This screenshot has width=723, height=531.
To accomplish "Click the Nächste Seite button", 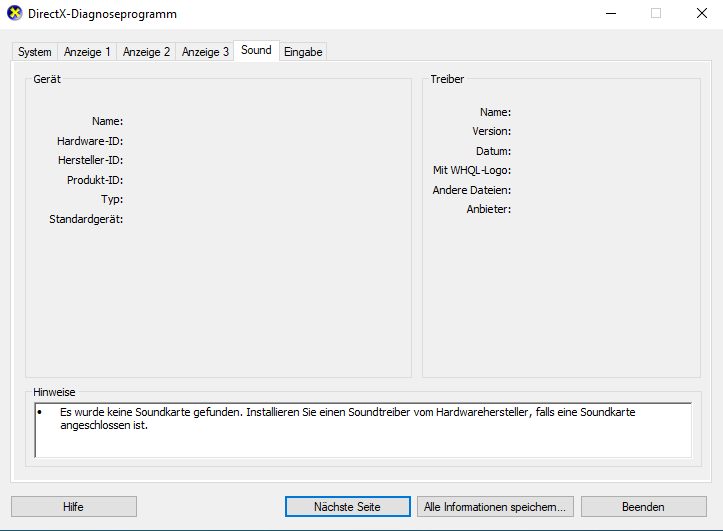I will click(x=348, y=507).
